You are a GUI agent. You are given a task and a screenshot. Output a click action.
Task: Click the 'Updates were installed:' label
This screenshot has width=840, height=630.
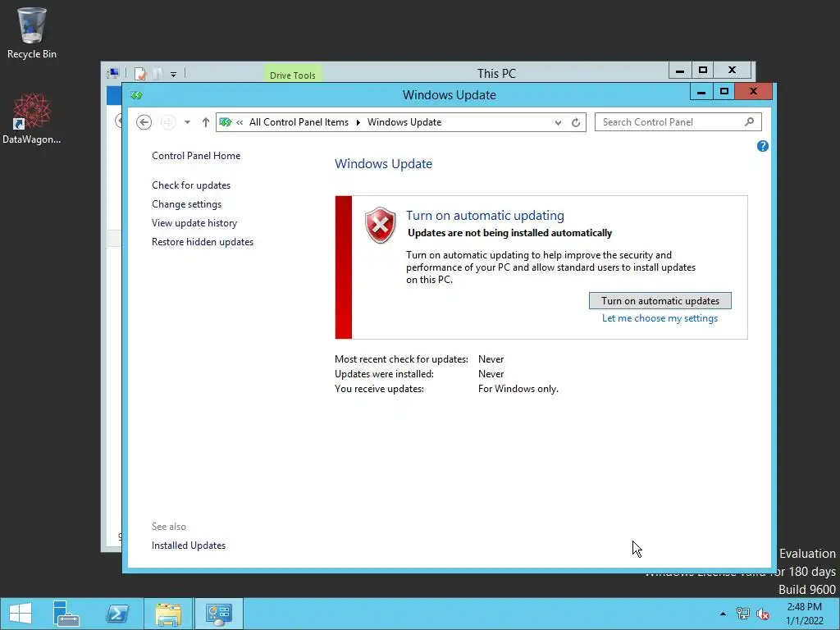(x=384, y=374)
